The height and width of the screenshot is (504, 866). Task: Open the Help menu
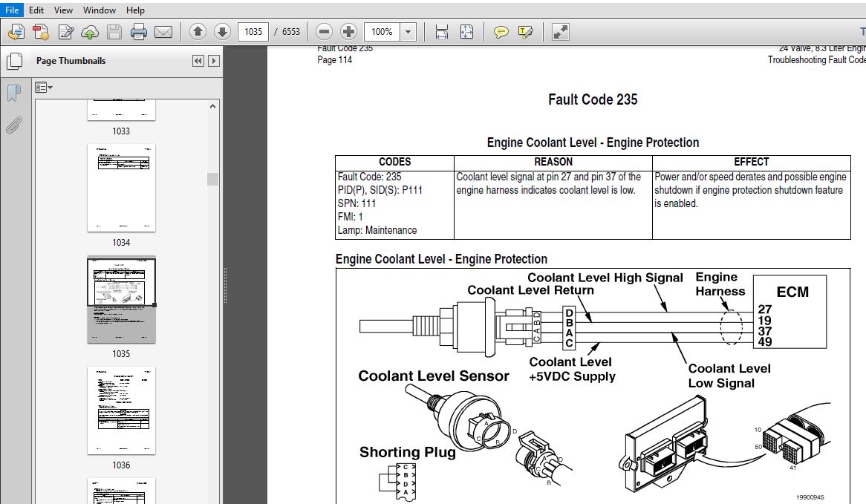pyautogui.click(x=135, y=10)
